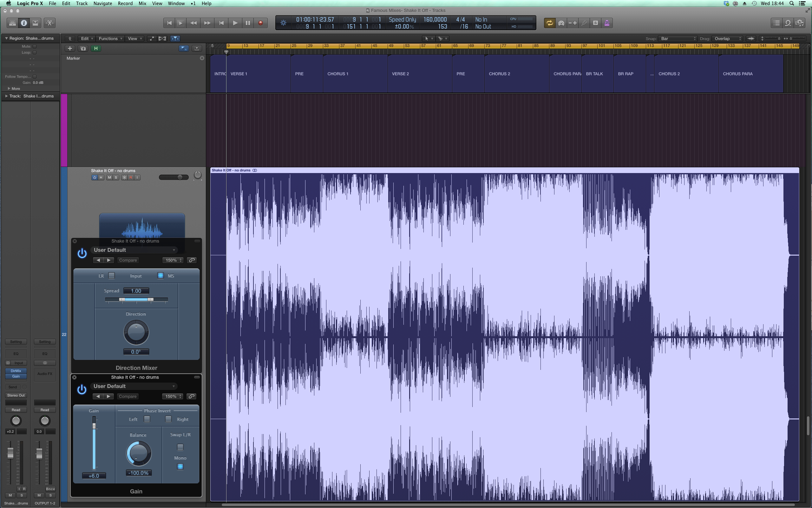The image size is (812, 508).
Task: Toggle the Inspector info button
Action: (x=24, y=23)
